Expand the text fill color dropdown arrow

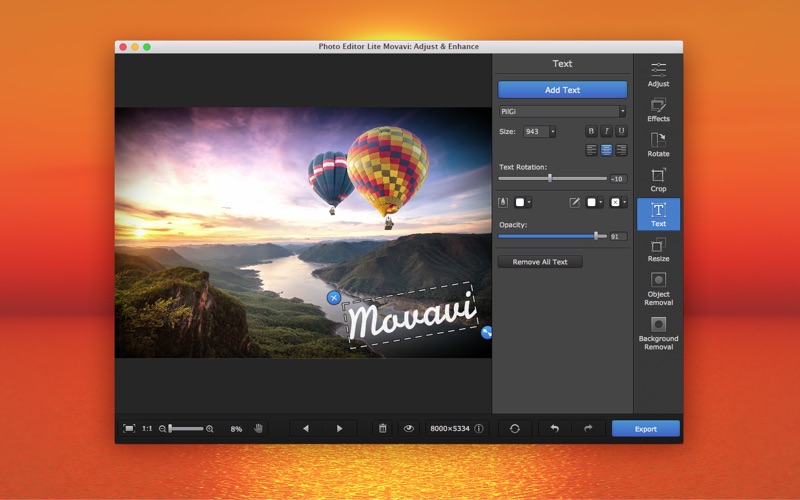pyautogui.click(x=529, y=203)
